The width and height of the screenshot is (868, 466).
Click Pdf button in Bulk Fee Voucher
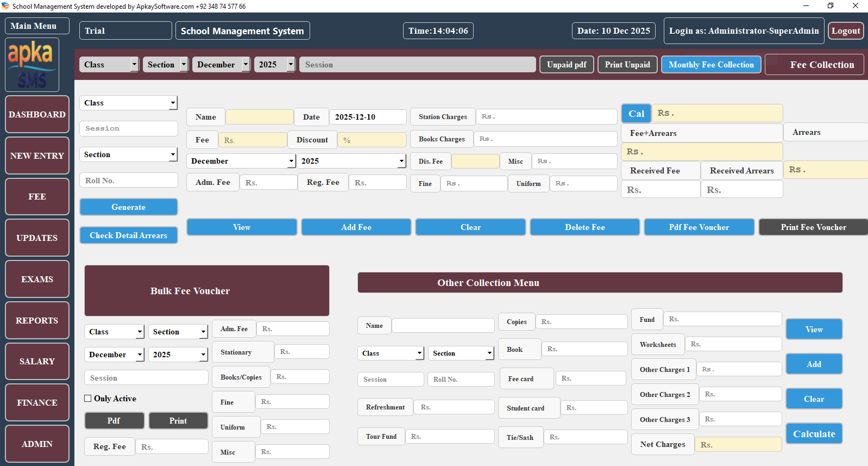click(114, 420)
